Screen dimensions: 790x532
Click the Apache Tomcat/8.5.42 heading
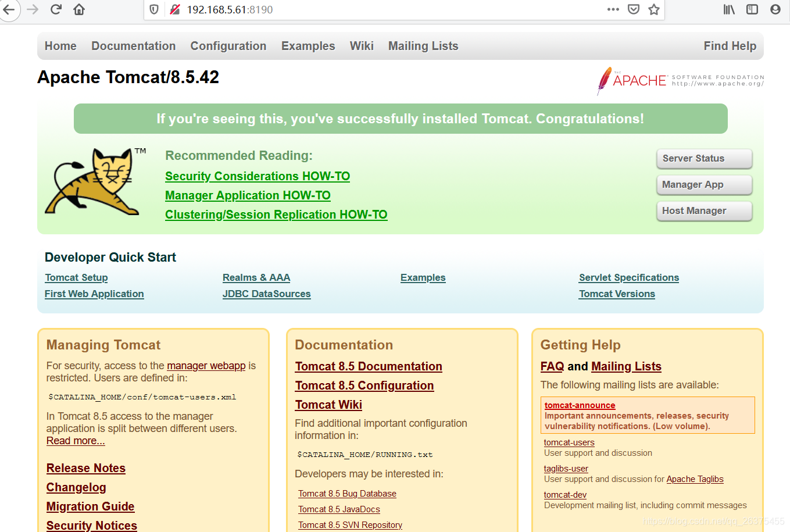coord(128,77)
